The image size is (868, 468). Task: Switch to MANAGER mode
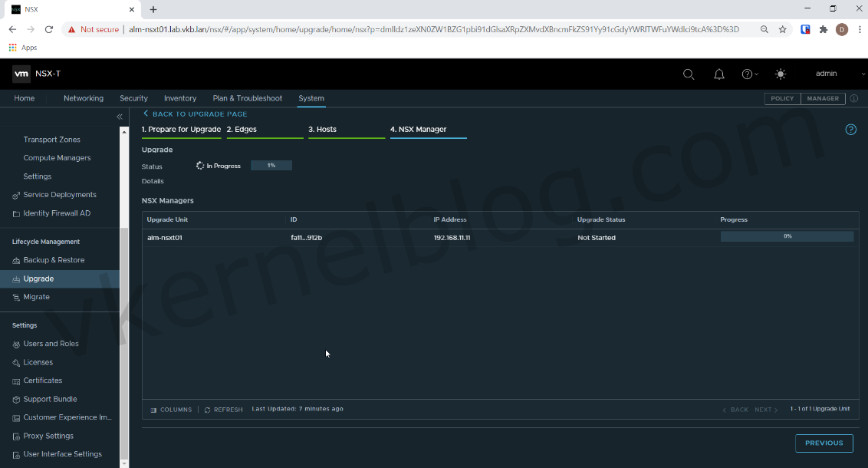[x=822, y=98]
